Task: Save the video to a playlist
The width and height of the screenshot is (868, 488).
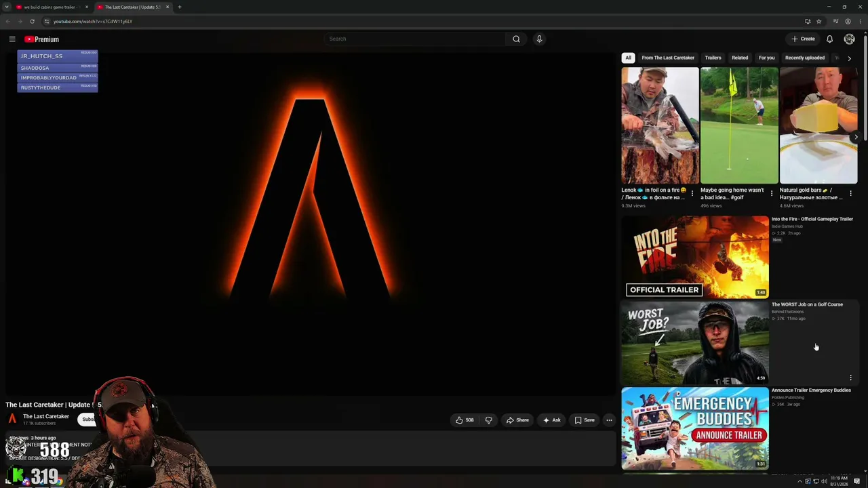Action: click(585, 420)
